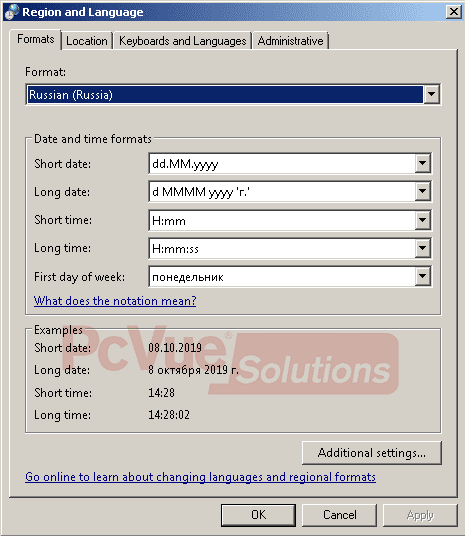Viewport: 465px width, 536px height.
Task: Open the Short time dropdown arrow
Action: click(x=423, y=220)
